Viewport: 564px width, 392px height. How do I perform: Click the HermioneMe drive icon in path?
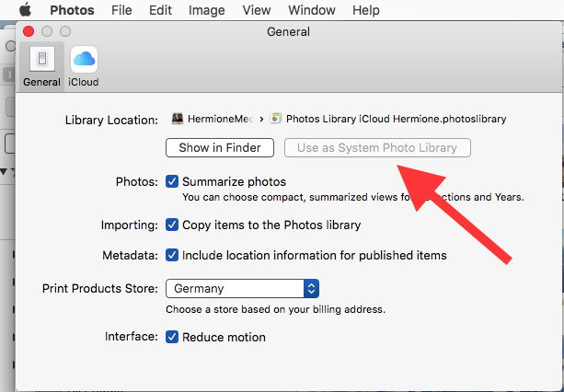[178, 119]
